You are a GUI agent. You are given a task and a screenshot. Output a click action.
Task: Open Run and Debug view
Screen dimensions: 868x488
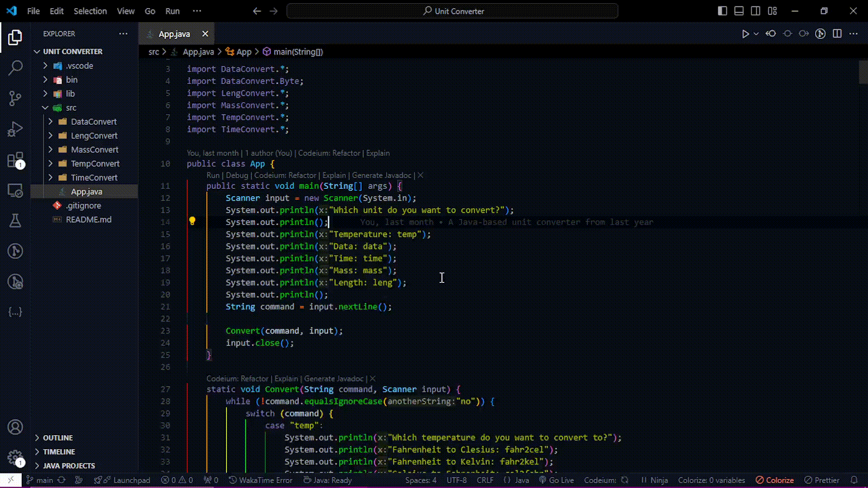[x=15, y=129]
